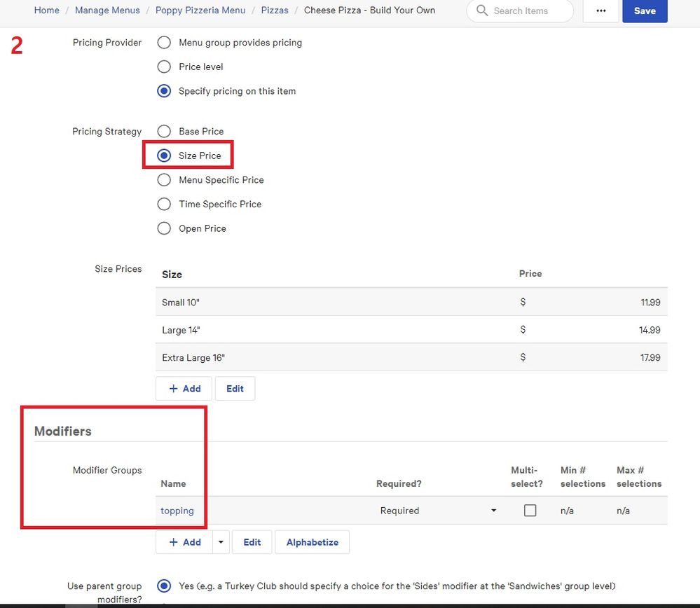
Task: Select Menu group provides pricing option
Action: click(164, 43)
